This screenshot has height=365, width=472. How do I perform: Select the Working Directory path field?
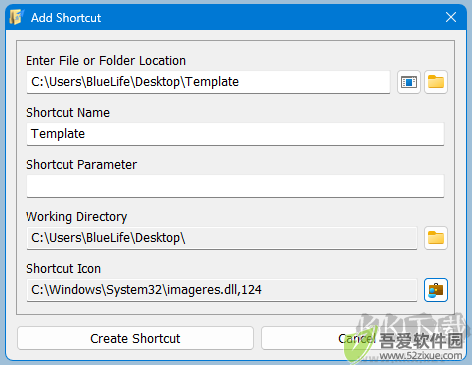(x=222, y=238)
